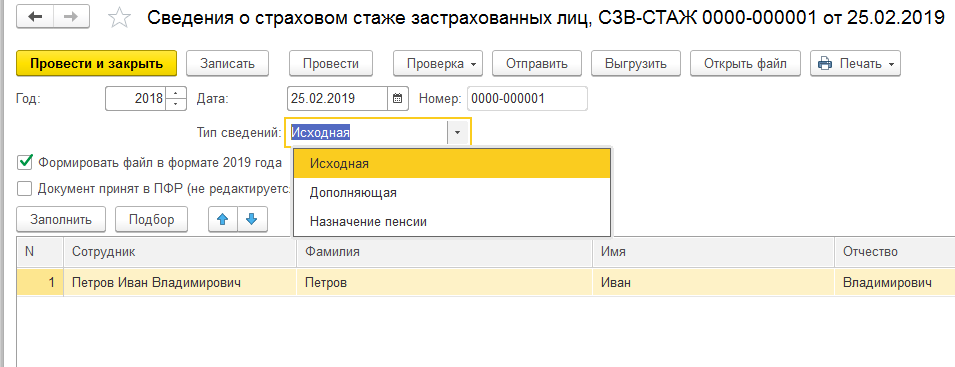The width and height of the screenshot is (955, 367).
Task: Select row number 1 cell
Action: [40, 282]
